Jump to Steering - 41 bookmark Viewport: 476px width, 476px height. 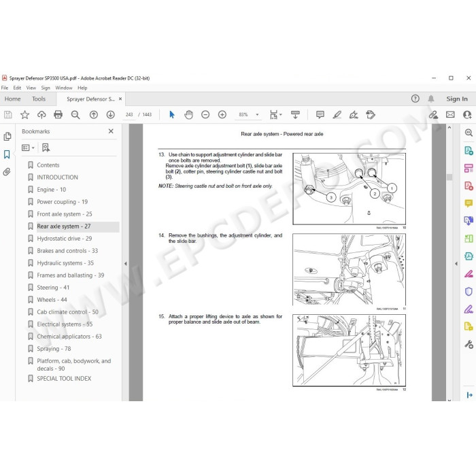[x=53, y=288]
